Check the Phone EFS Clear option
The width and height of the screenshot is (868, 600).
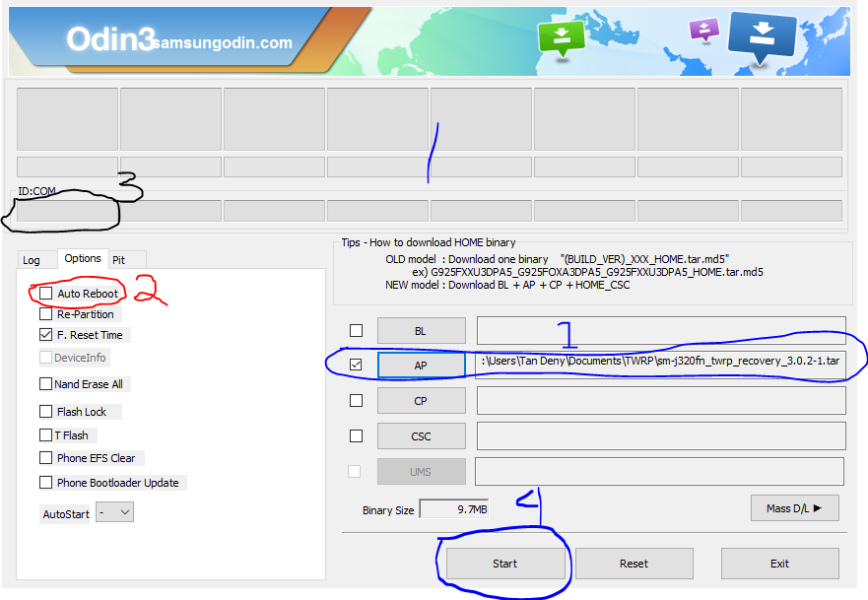46,458
